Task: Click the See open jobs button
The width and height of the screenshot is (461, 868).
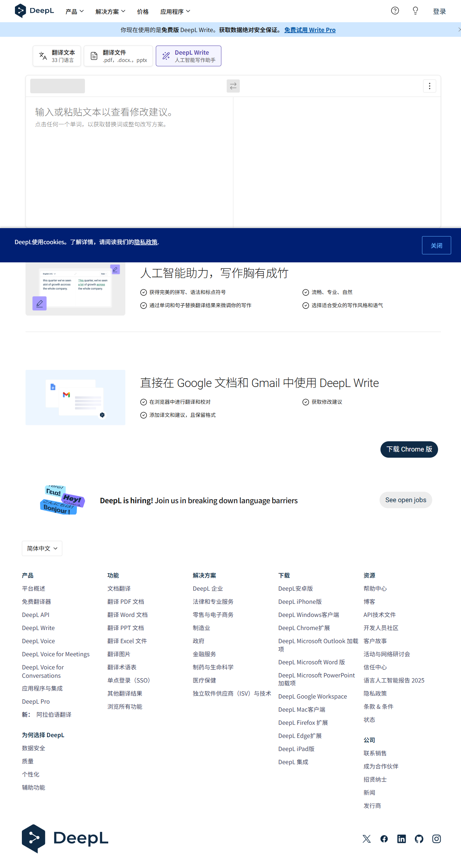Action: [405, 500]
